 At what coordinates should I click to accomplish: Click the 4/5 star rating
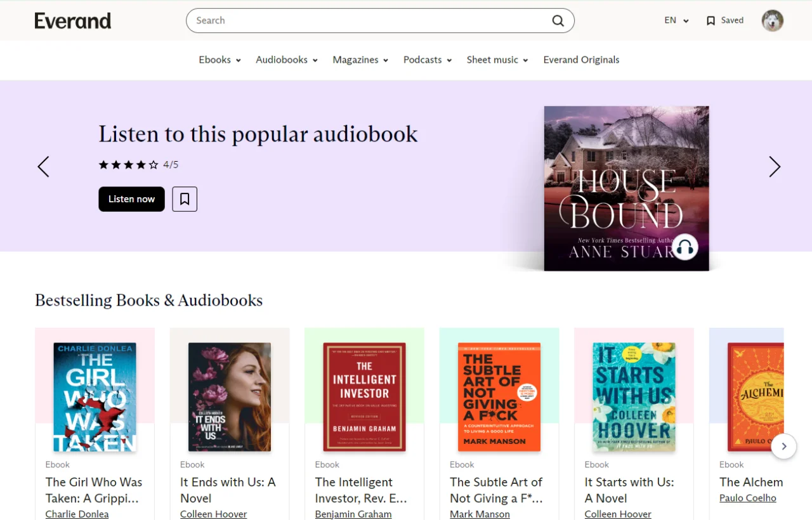(138, 165)
